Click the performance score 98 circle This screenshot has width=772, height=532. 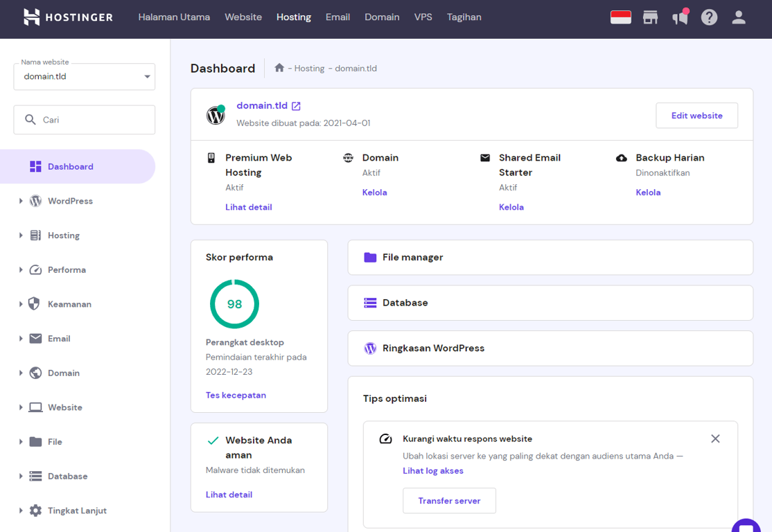(234, 304)
